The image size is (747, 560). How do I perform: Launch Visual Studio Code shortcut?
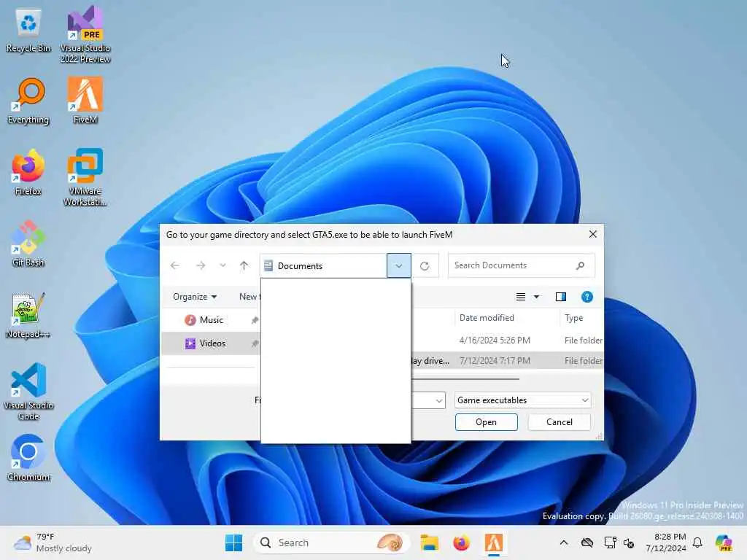click(x=28, y=392)
